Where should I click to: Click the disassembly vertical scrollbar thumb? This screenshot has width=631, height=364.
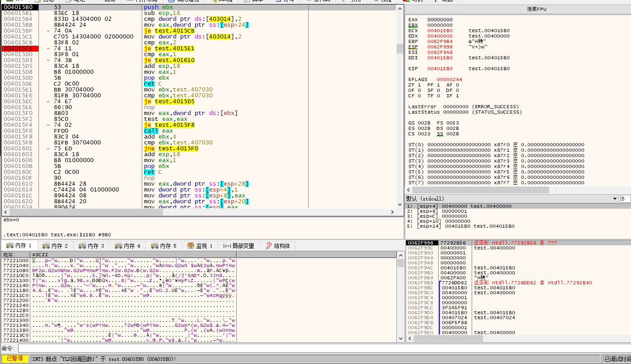(x=399, y=48)
